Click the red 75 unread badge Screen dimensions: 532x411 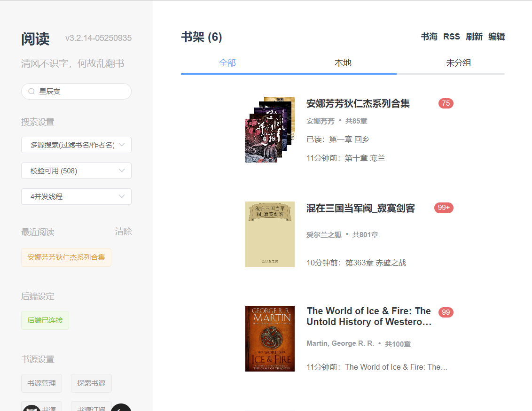click(446, 103)
